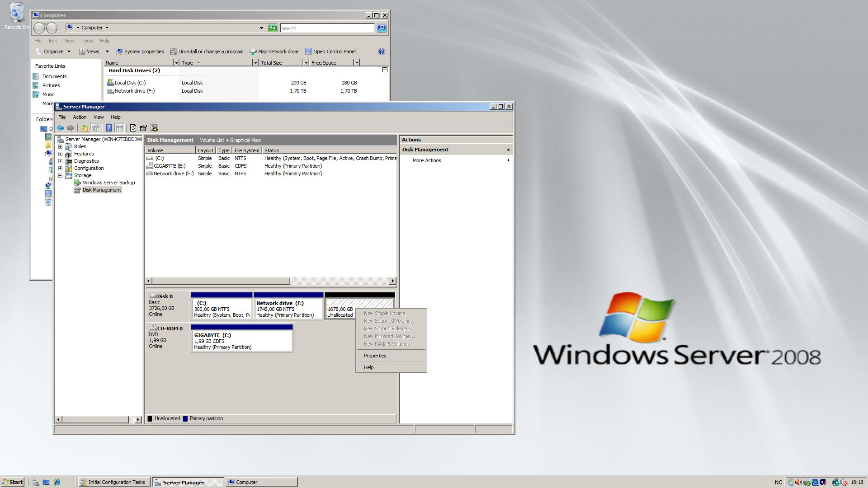
Task: Click Open Control Panel button
Action: click(x=330, y=52)
